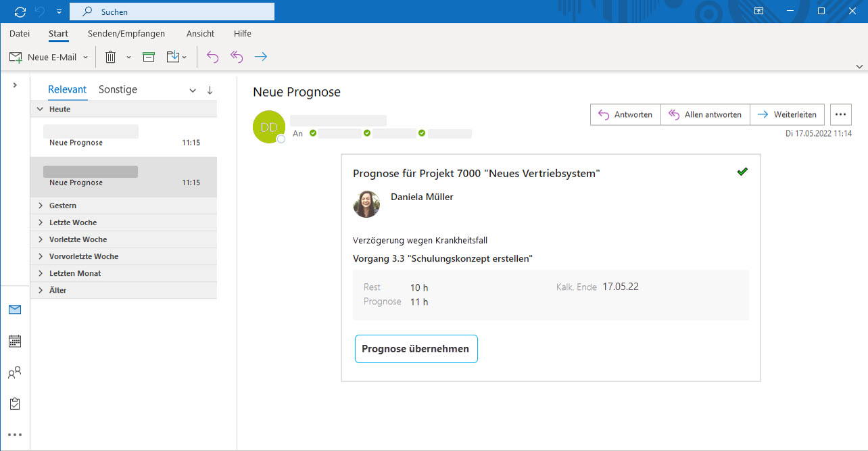Click the toolbar Reply arrow icon
The height and width of the screenshot is (451, 868).
tap(212, 57)
